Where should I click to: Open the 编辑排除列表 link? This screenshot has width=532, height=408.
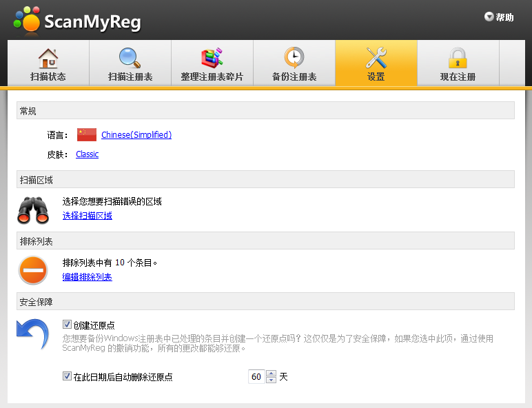click(88, 277)
